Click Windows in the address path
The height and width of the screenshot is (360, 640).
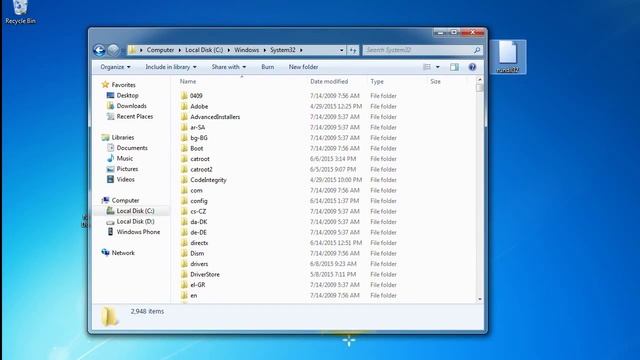pyautogui.click(x=247, y=50)
